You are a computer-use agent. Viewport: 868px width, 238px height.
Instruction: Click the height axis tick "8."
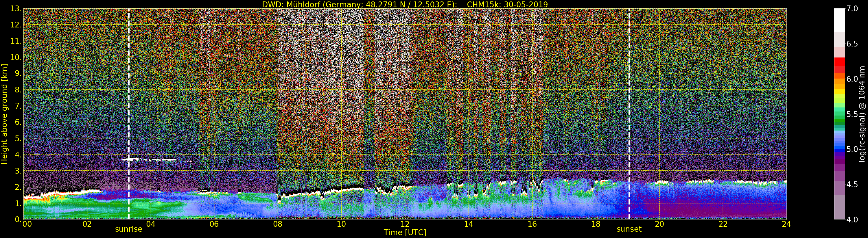coord(18,90)
